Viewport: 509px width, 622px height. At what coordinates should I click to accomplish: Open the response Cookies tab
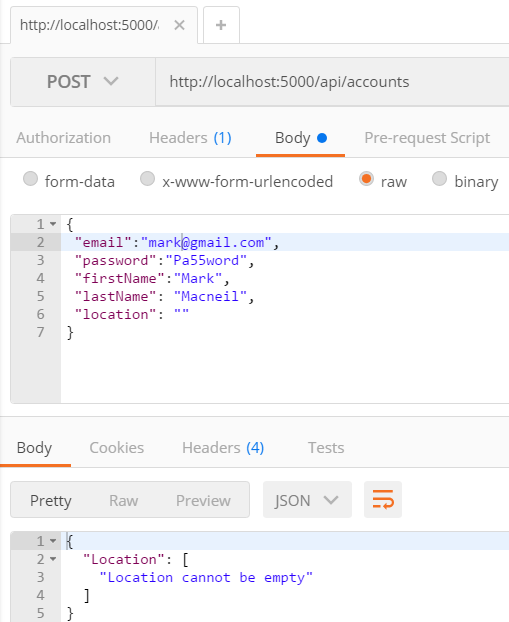coord(117,447)
